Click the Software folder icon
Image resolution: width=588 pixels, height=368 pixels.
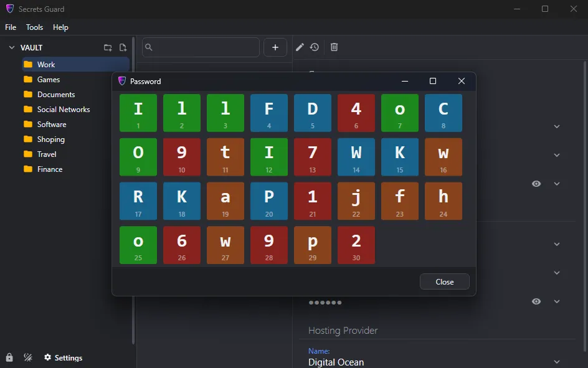point(28,124)
